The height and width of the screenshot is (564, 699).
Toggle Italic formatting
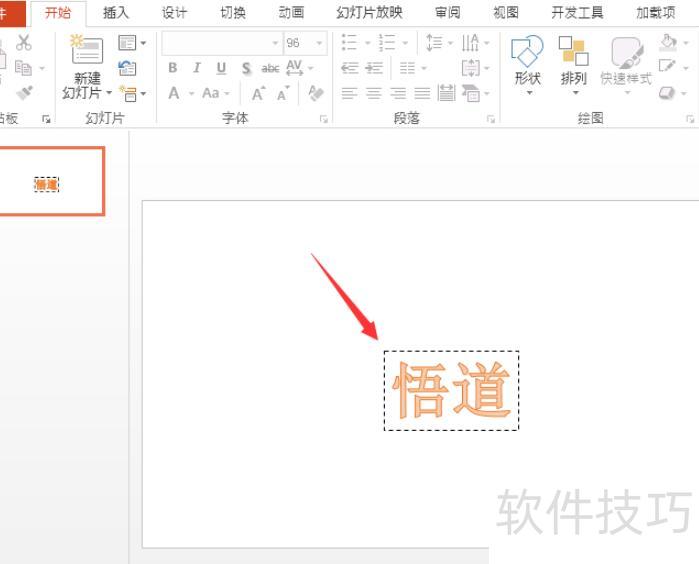[197, 68]
